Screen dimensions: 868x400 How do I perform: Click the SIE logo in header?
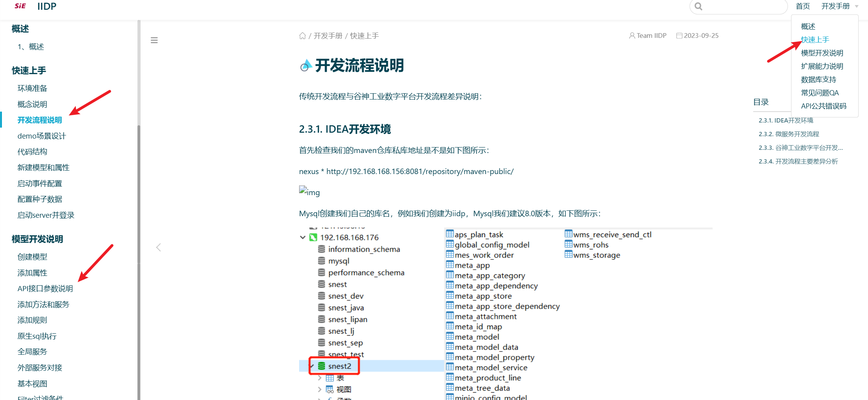[x=20, y=6]
